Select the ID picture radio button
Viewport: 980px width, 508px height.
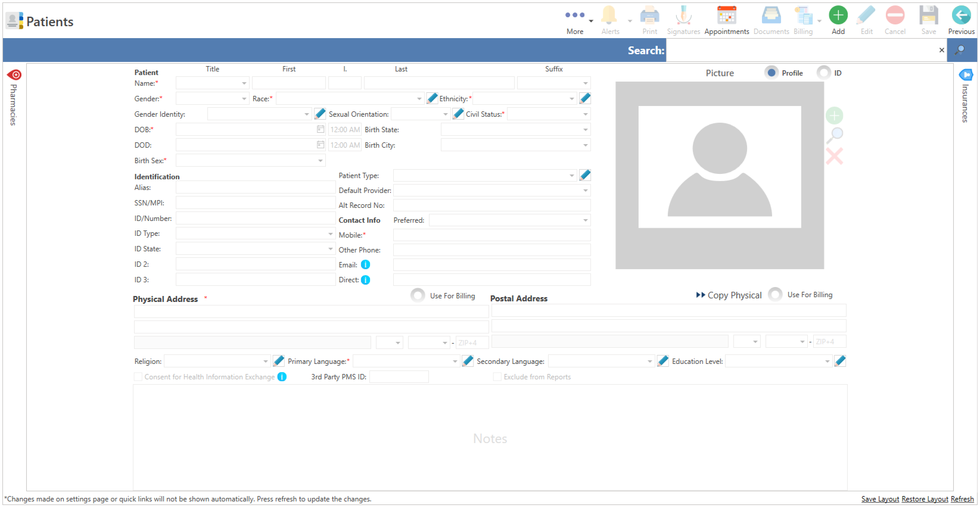(824, 73)
